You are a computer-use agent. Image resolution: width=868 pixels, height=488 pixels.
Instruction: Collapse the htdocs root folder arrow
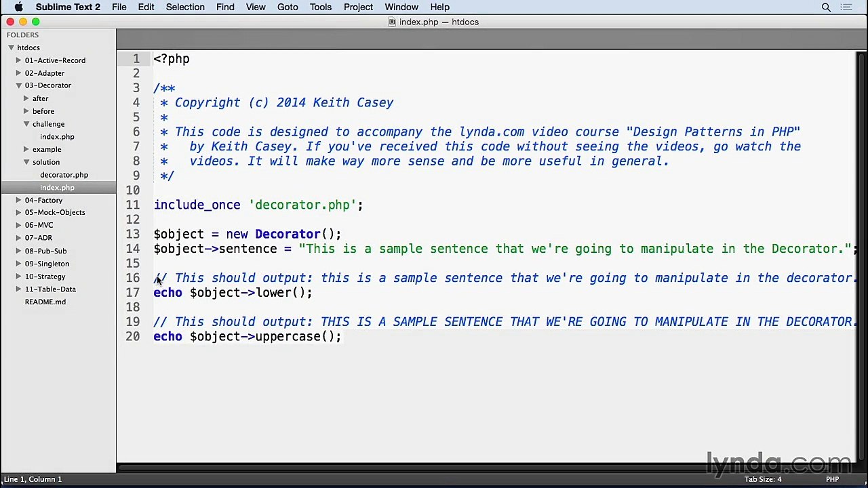click(x=12, y=47)
